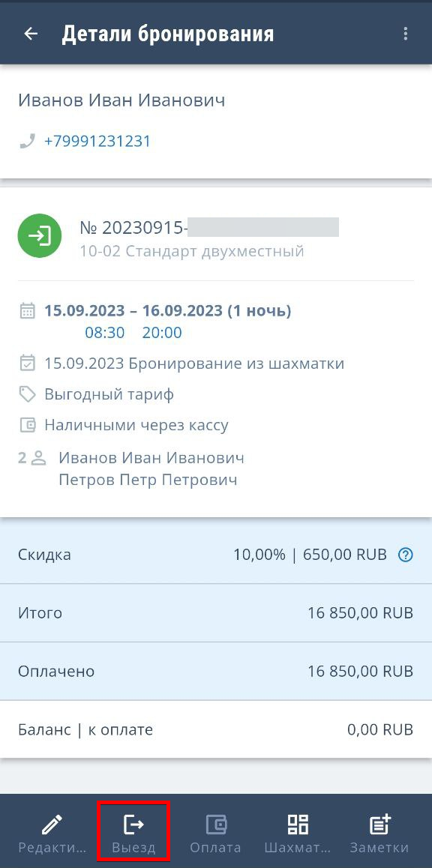Tap the booking date check-calendar icon
This screenshot has height=868, width=432.
pyautogui.click(x=26, y=364)
